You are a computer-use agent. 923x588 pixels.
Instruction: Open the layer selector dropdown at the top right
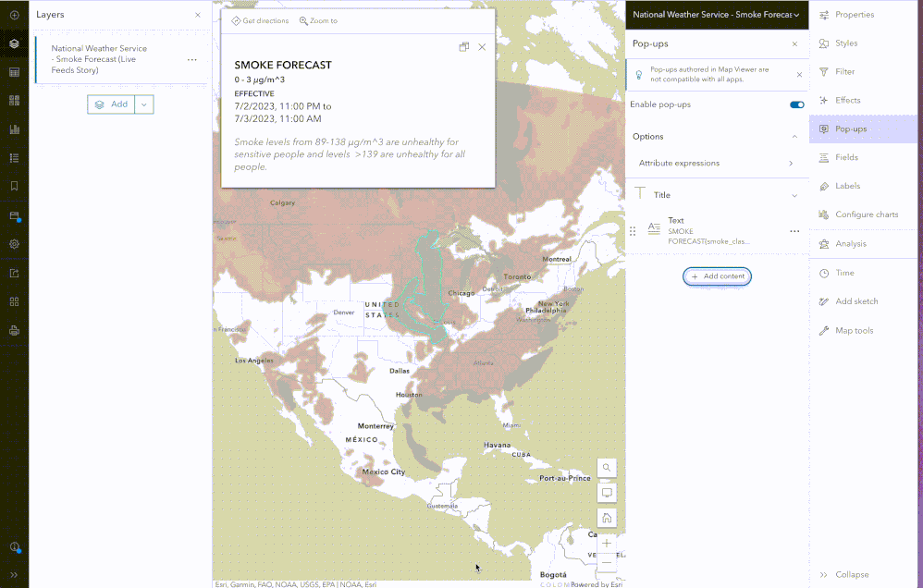[x=717, y=15]
